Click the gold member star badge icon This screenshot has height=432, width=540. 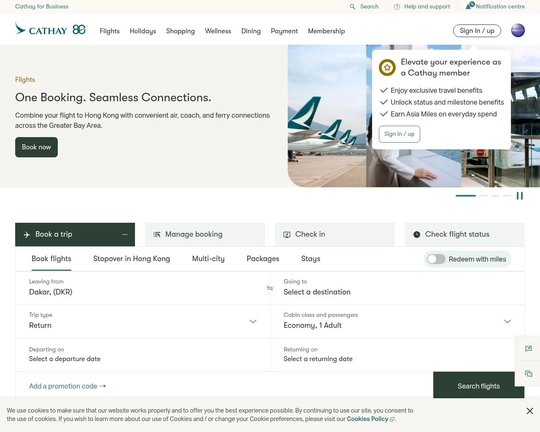(x=387, y=67)
